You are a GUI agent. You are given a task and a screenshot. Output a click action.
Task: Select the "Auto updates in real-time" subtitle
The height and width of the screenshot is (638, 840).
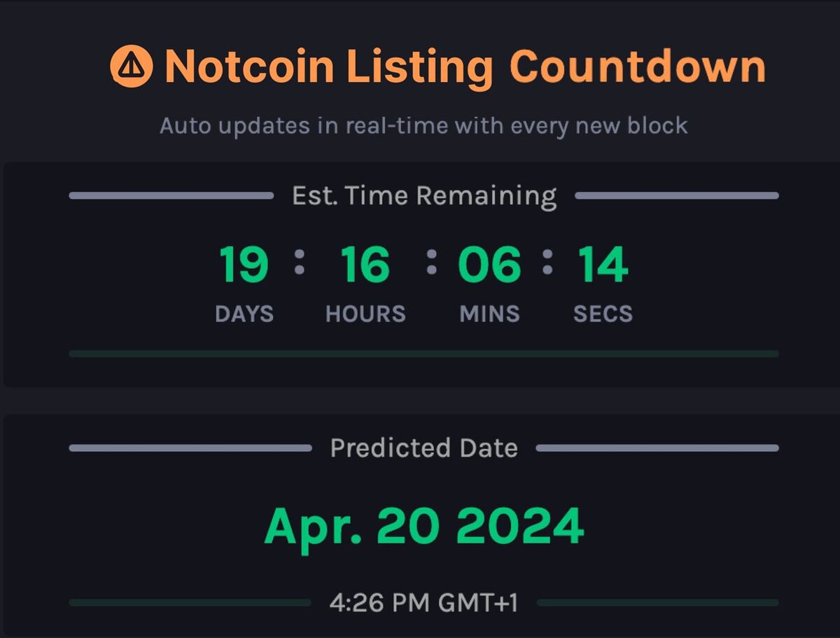pyautogui.click(x=423, y=126)
